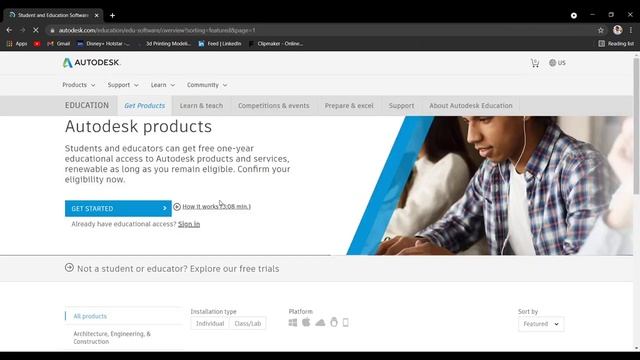Open the YouTube bookmark icon
Screen dimensions: 640x360
coord(37,44)
